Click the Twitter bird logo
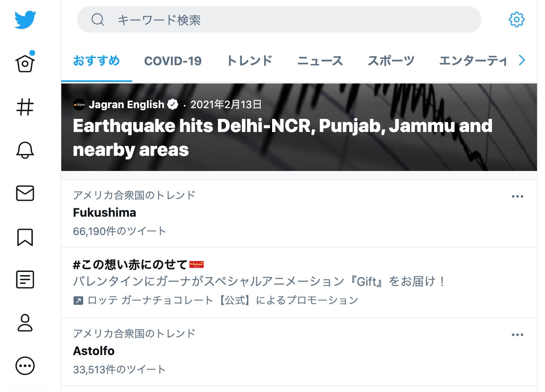Screen dimensions: 545x392 25,19
